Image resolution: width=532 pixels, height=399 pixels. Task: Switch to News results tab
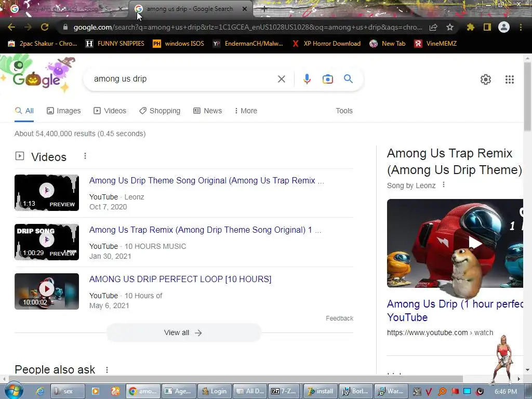[208, 111]
